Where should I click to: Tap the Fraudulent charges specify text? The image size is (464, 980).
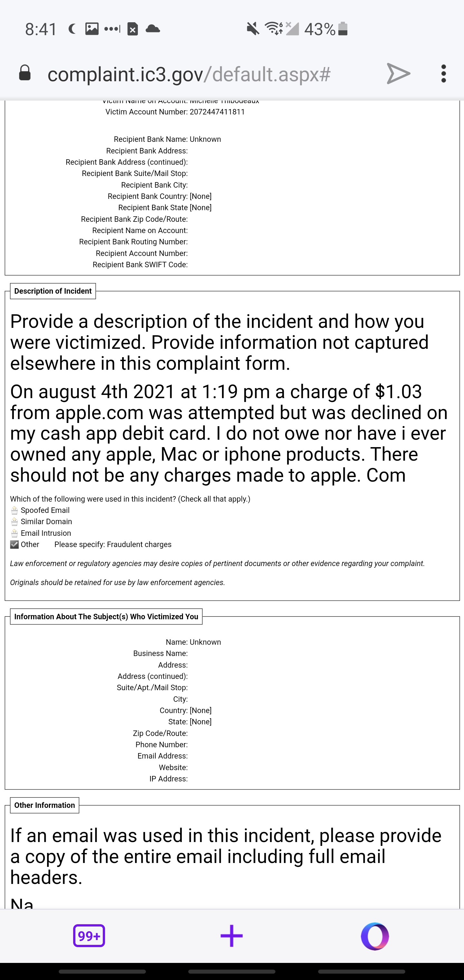click(x=139, y=544)
